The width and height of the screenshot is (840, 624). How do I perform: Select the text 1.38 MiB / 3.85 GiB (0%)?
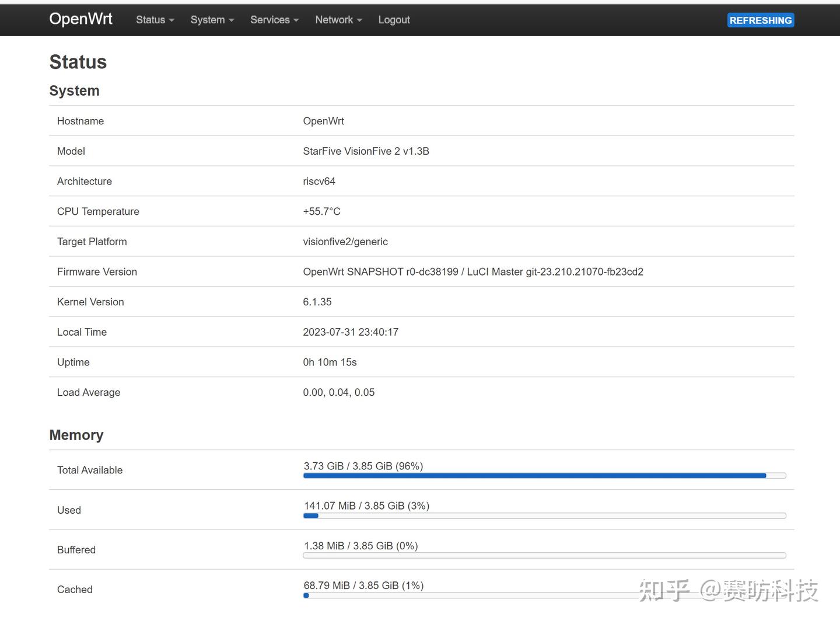[x=361, y=546]
